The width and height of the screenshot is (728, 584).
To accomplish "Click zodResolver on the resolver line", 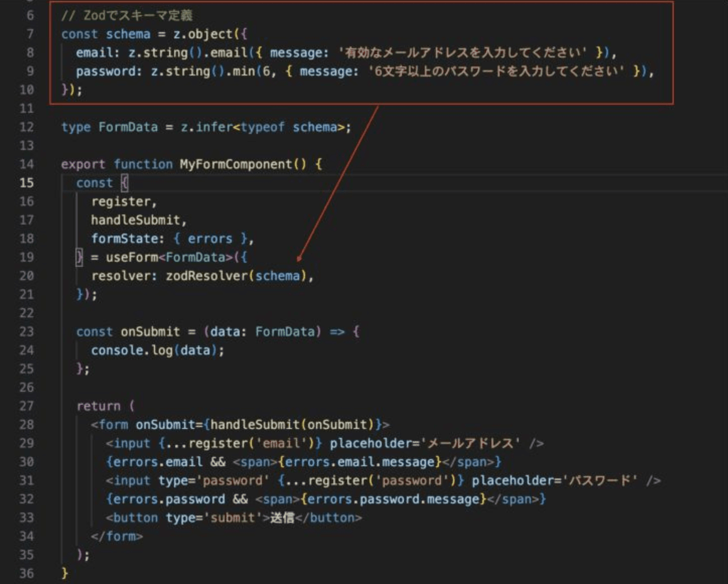I will click(x=207, y=276).
